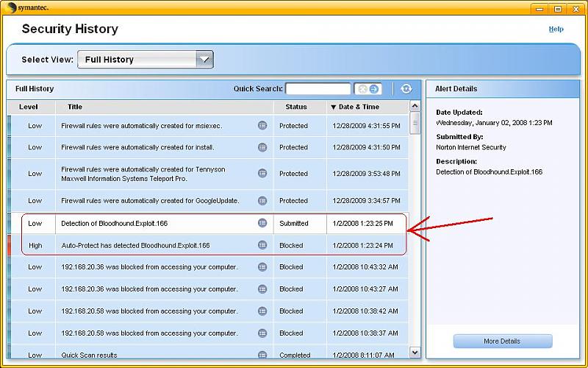
Task: Open the Select View dropdown
Action: (204, 60)
